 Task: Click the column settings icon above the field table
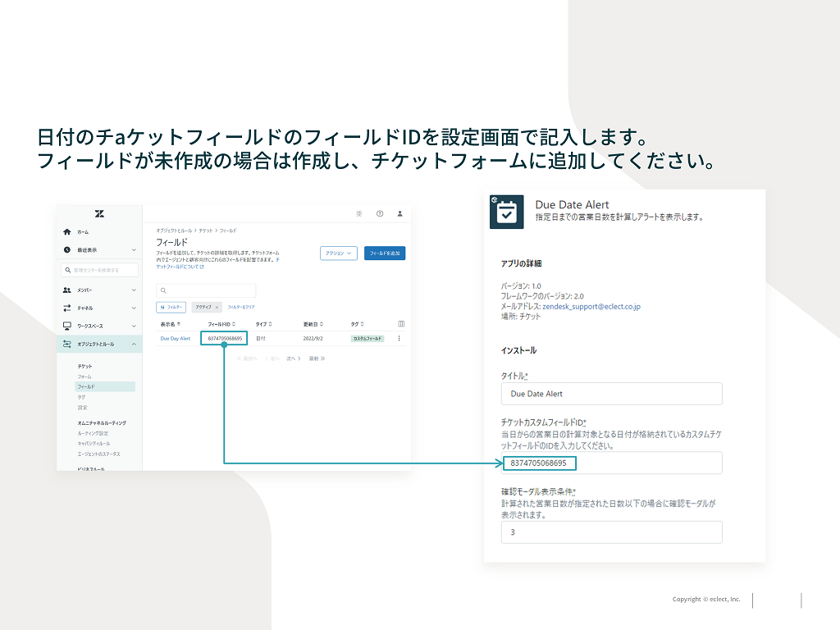400,322
